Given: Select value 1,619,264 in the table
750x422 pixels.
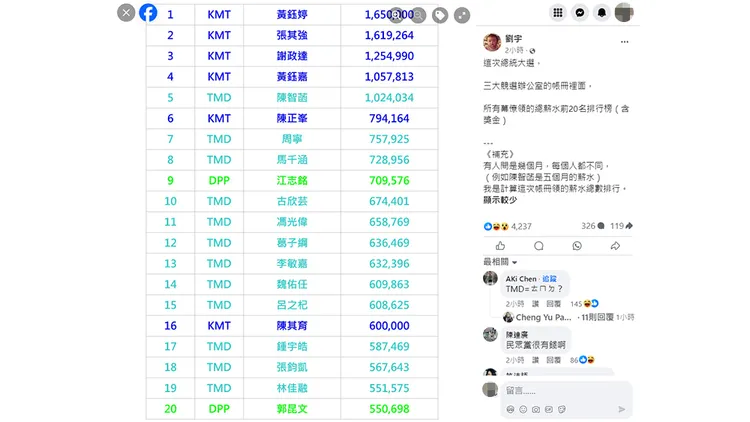Looking at the screenshot, I should click(x=389, y=35).
